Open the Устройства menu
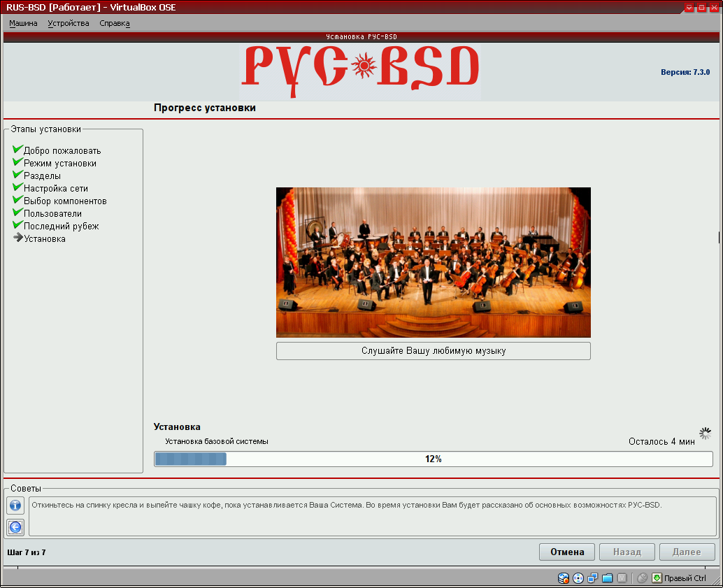The width and height of the screenshot is (723, 588). click(69, 23)
